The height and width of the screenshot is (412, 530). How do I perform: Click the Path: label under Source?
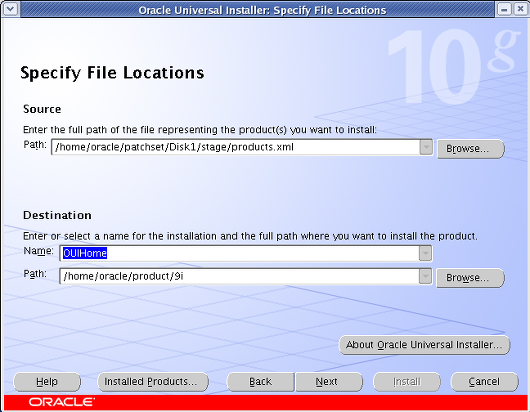[35, 145]
